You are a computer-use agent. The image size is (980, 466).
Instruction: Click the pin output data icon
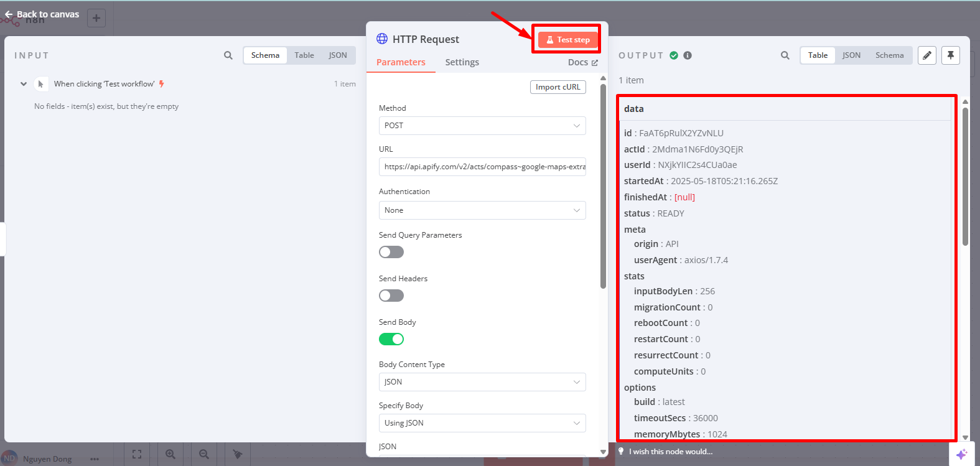pos(950,55)
